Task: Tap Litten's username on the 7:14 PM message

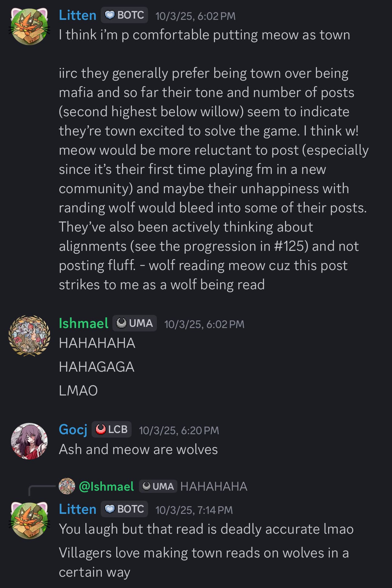Action: pyautogui.click(x=78, y=509)
